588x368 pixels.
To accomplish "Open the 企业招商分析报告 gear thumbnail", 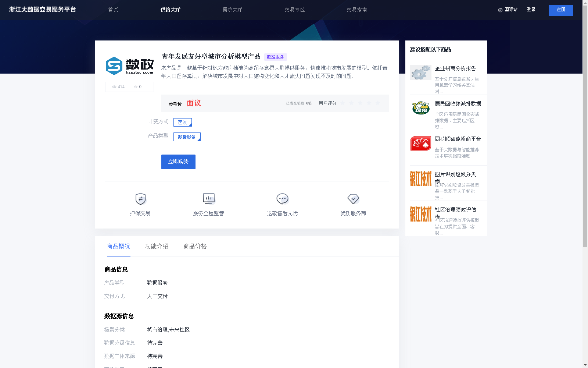I will click(421, 73).
